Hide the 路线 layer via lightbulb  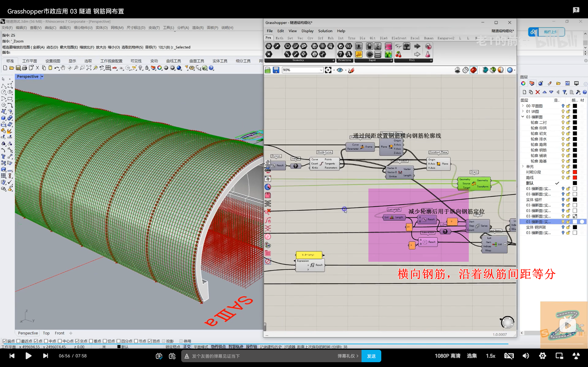pyautogui.click(x=563, y=178)
